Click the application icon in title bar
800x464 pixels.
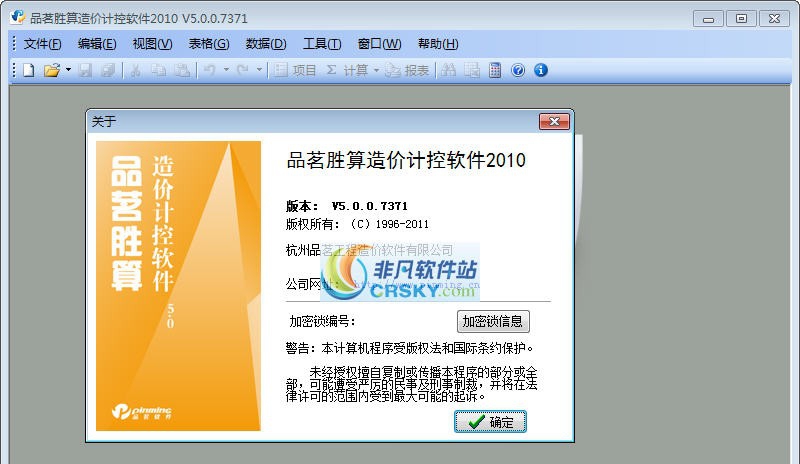pyautogui.click(x=17, y=17)
